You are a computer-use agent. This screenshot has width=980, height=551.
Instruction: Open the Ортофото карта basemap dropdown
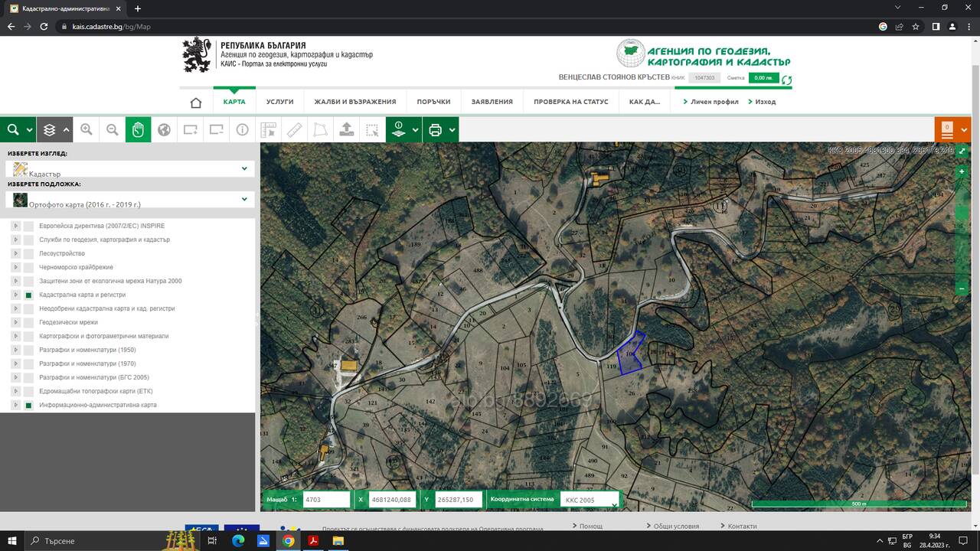(130, 200)
